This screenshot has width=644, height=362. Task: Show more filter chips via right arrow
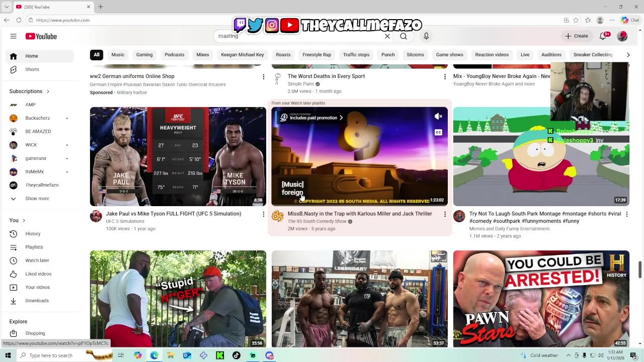tap(628, 55)
